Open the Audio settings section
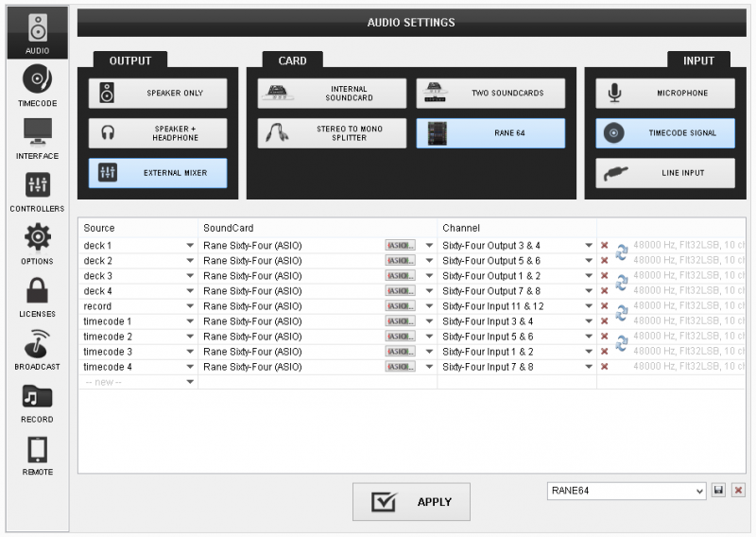 (38, 33)
